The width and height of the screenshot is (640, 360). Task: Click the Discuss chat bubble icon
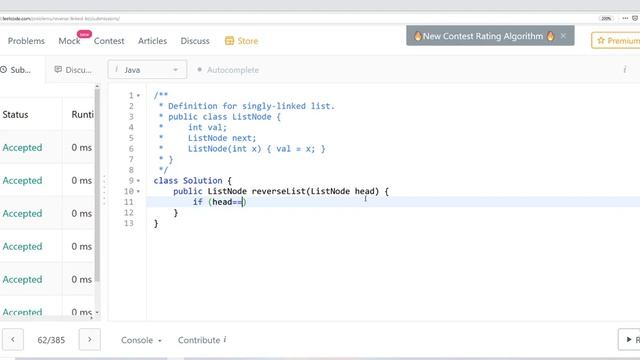(x=58, y=69)
